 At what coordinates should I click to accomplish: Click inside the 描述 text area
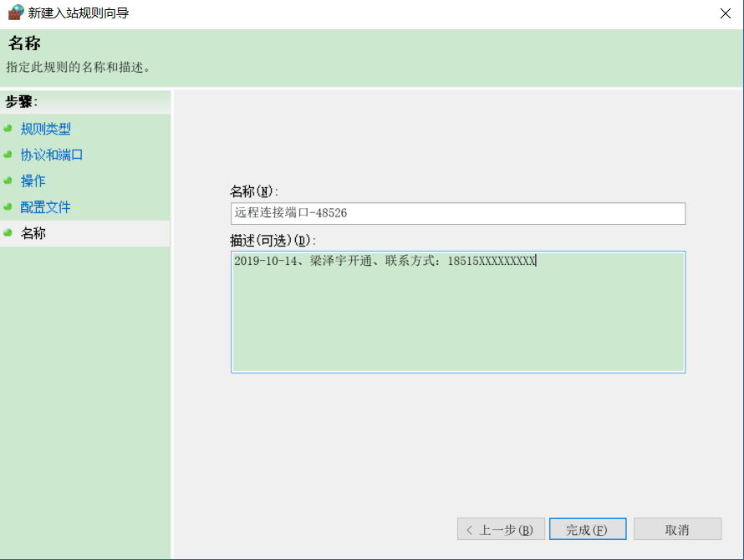(457, 318)
